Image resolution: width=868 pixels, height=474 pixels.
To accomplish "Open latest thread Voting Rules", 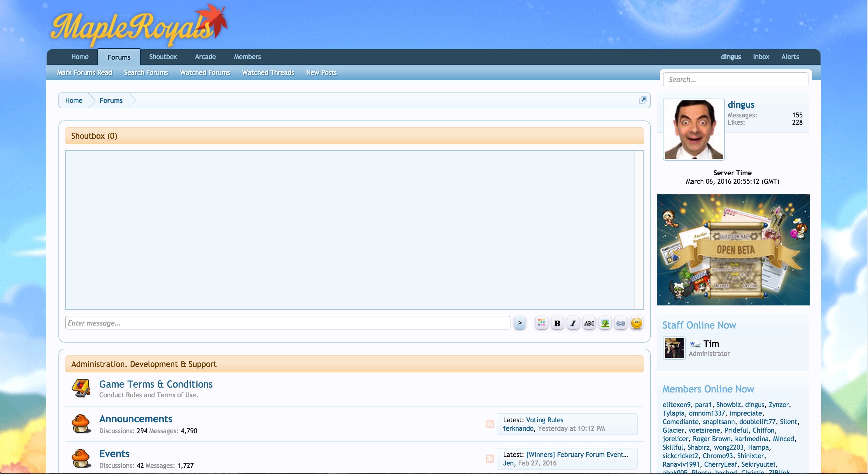I will [544, 420].
